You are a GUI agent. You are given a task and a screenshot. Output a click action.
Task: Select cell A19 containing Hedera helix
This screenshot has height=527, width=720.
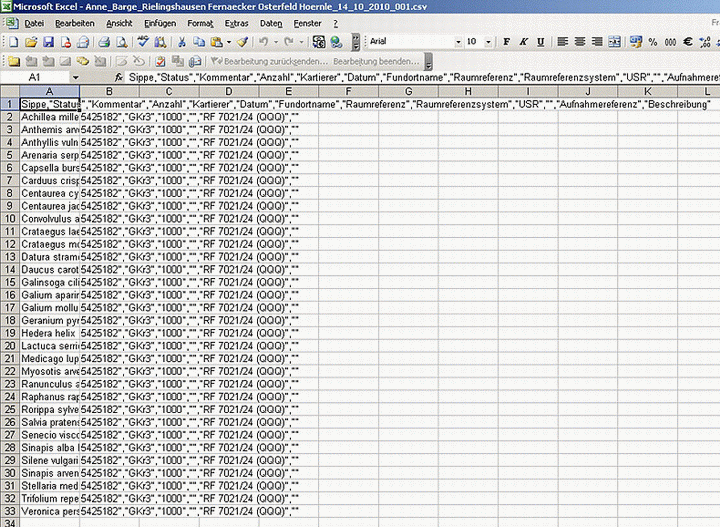(x=50, y=333)
